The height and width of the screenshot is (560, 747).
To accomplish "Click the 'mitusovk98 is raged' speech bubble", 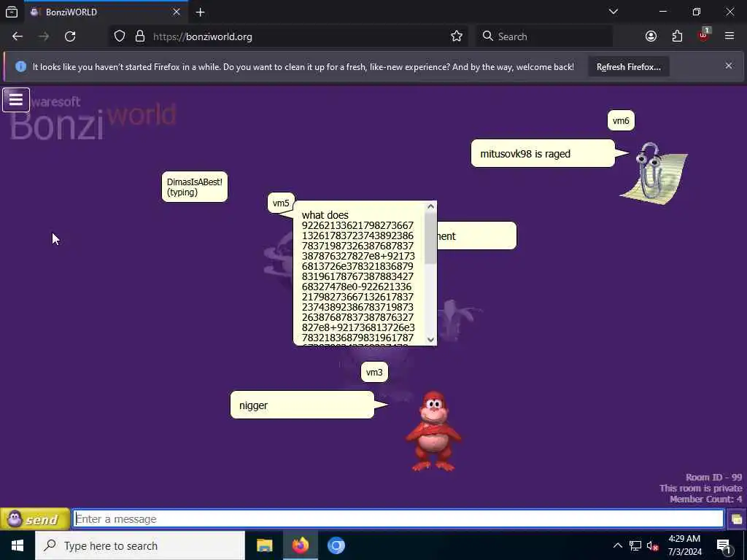I will (x=543, y=154).
